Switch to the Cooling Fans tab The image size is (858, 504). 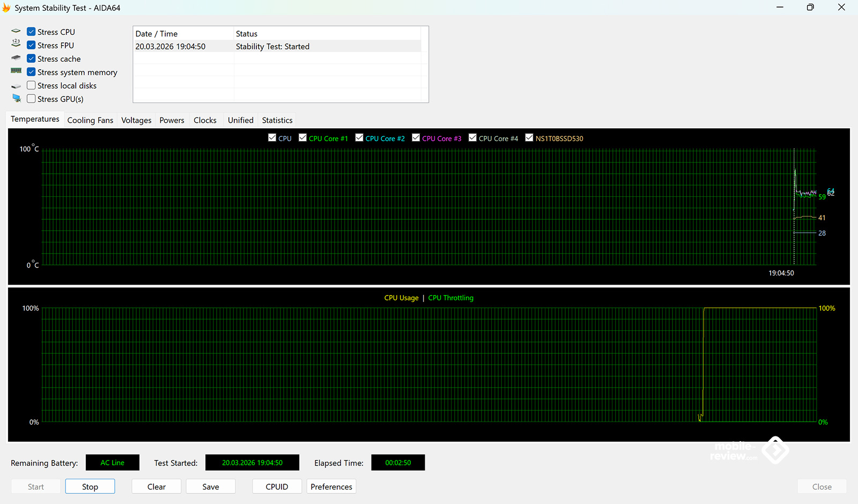90,120
